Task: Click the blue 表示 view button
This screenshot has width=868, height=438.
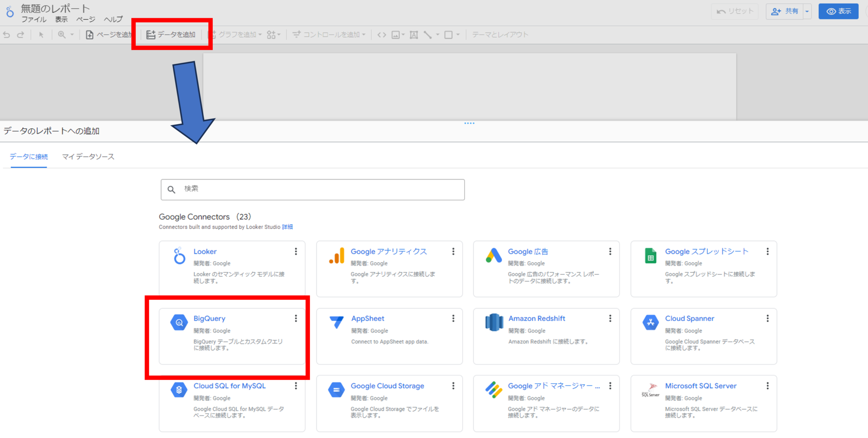Action: (838, 11)
